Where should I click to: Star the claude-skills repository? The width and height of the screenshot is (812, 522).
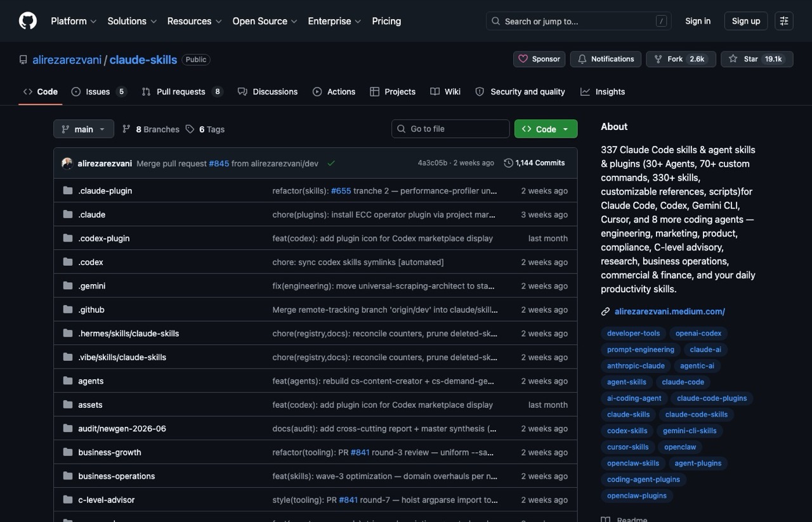coord(757,59)
